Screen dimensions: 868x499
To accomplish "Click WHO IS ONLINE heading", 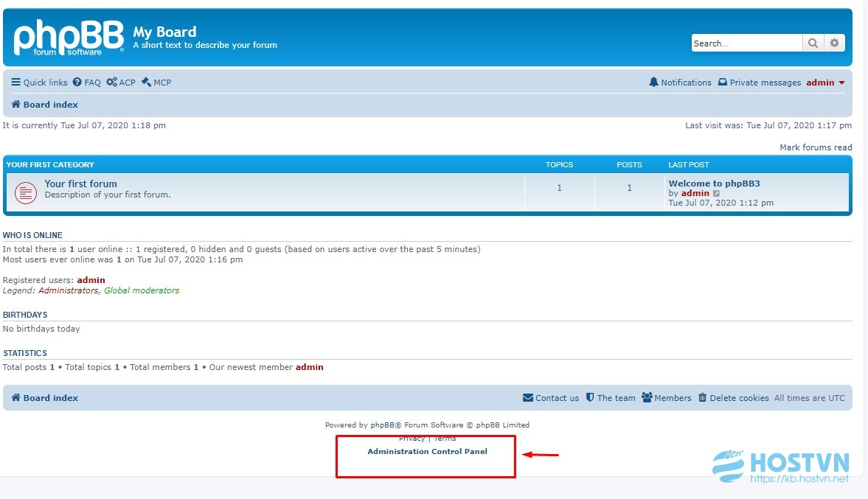I will tap(32, 235).
